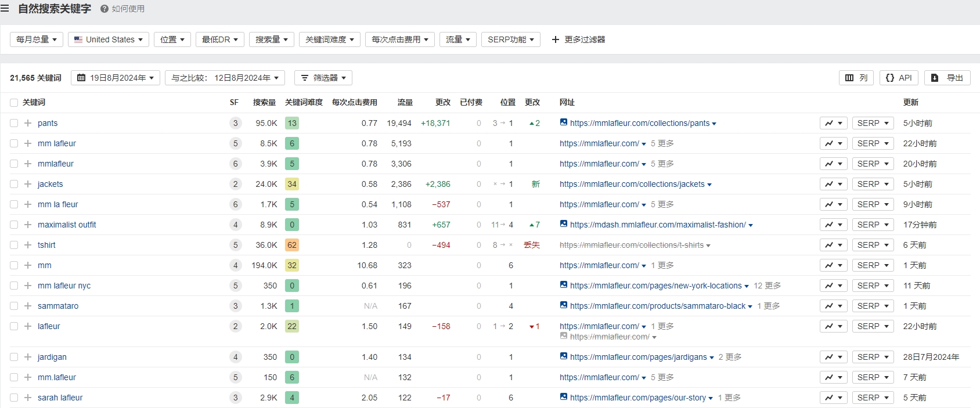Open the position filter dropdown
980x408 pixels.
pyautogui.click(x=172, y=39)
